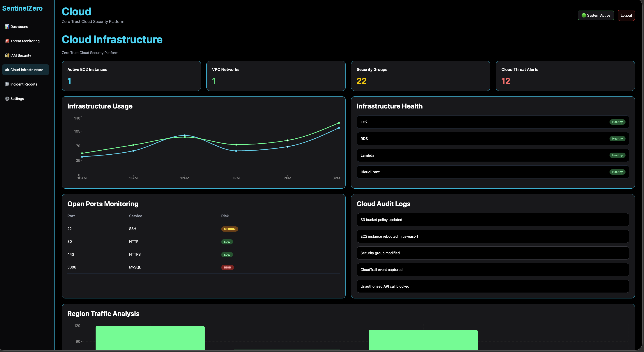Click the IAM Security padlock icon
Viewport: 644px width, 352px height.
tap(7, 55)
